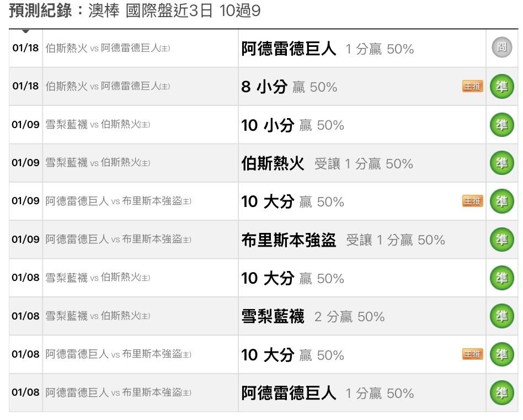The width and height of the screenshot is (523, 420).
Task: Click the 準 icon on 布里斯本強盜 受讓 row
Action: click(x=501, y=240)
